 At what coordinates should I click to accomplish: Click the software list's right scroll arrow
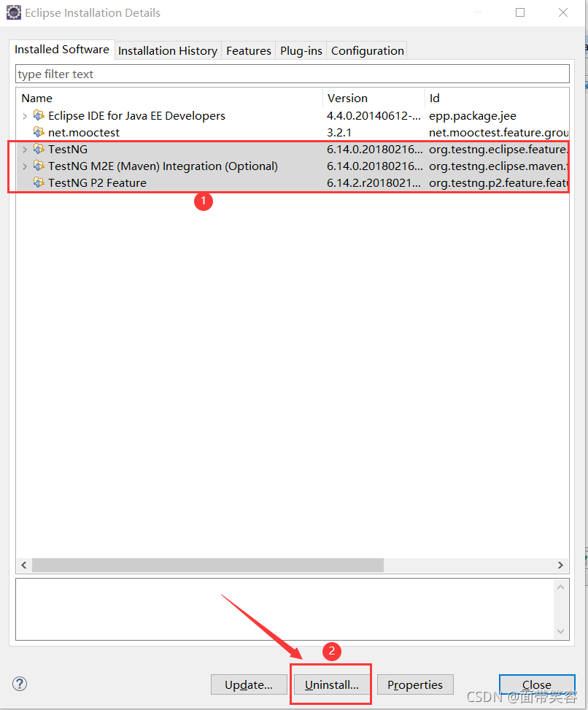click(560, 565)
